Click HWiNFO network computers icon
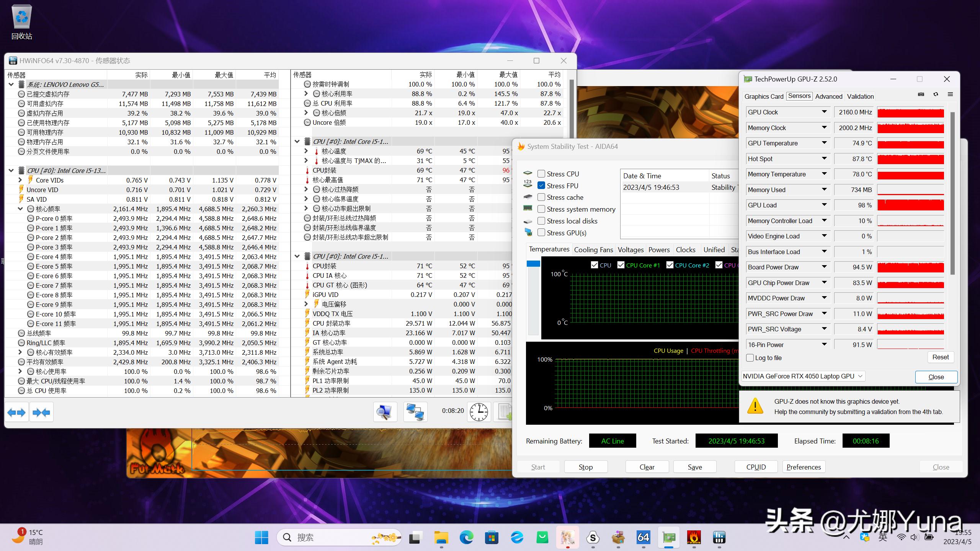 (415, 412)
